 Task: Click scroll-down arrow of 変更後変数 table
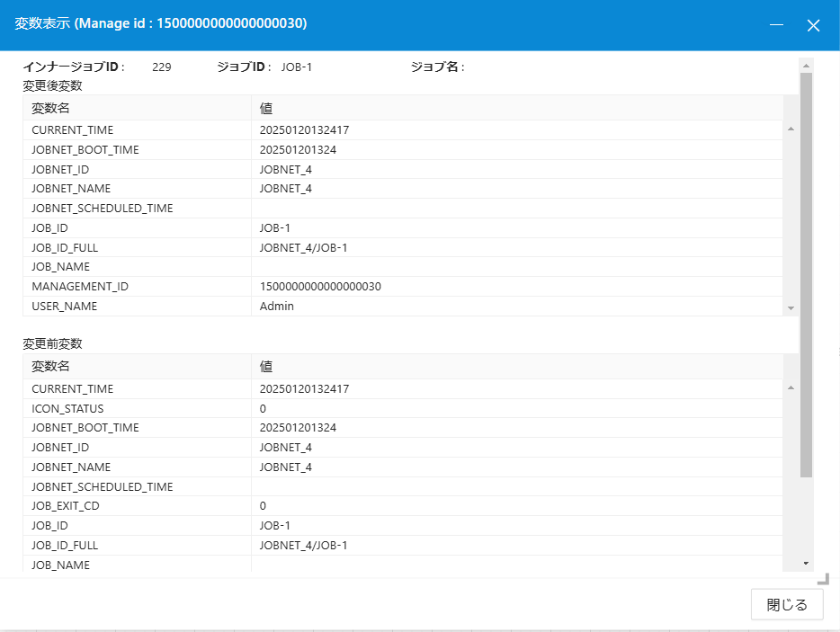pos(791,307)
